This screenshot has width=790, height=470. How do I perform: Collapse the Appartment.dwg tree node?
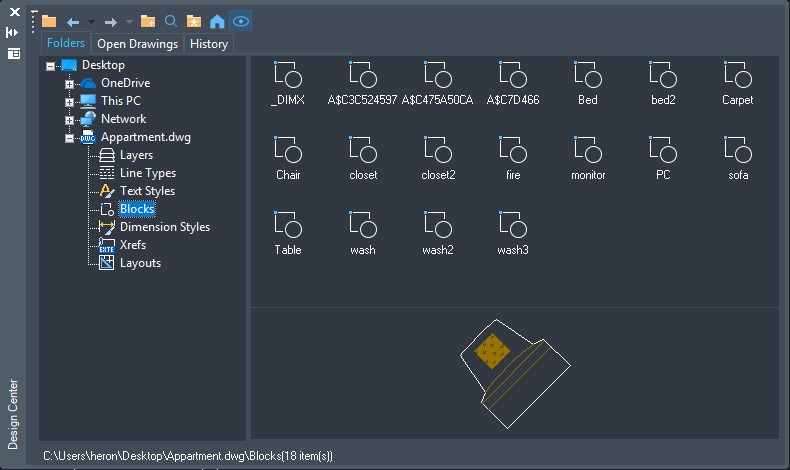click(x=69, y=138)
